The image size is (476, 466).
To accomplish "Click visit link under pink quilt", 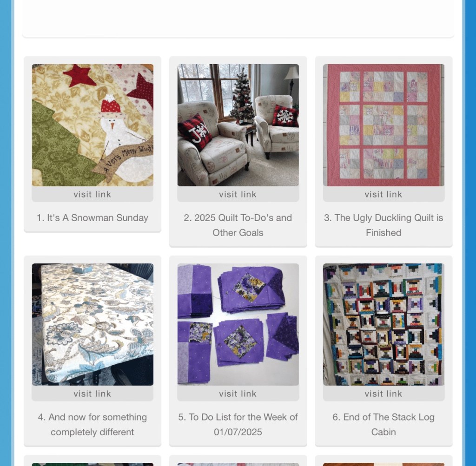I will click(x=383, y=194).
